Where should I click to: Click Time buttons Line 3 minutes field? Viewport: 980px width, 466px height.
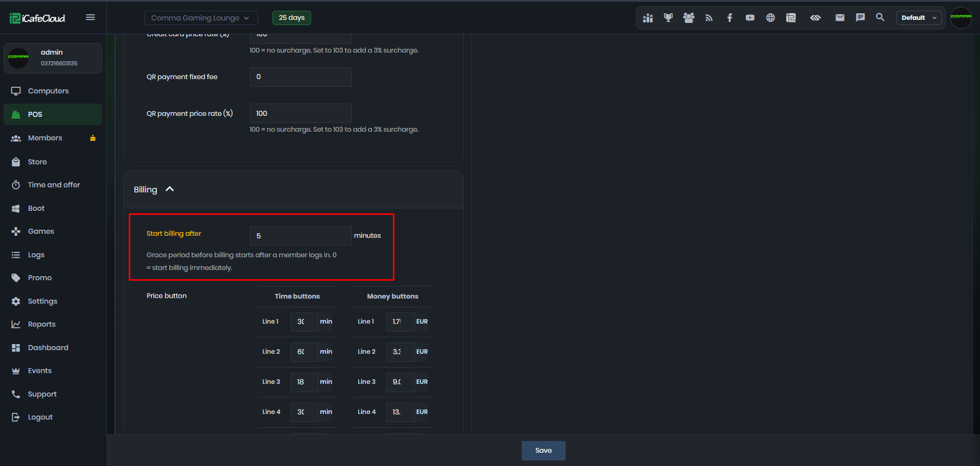tap(305, 382)
